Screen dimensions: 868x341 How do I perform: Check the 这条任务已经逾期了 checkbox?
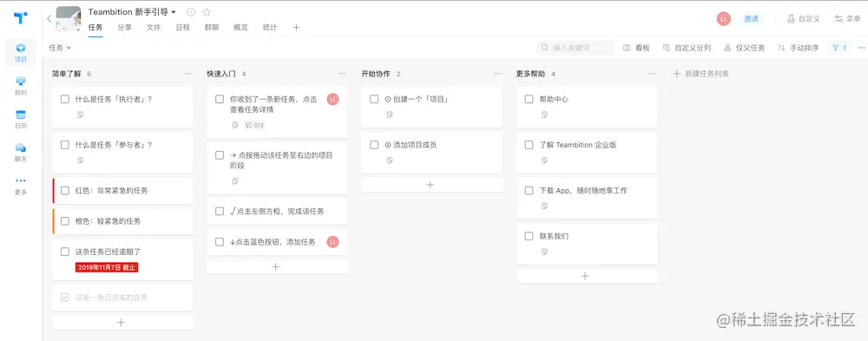(x=65, y=252)
